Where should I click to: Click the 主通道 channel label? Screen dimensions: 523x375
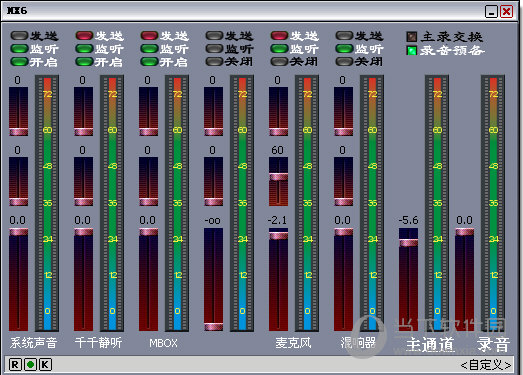coord(430,344)
